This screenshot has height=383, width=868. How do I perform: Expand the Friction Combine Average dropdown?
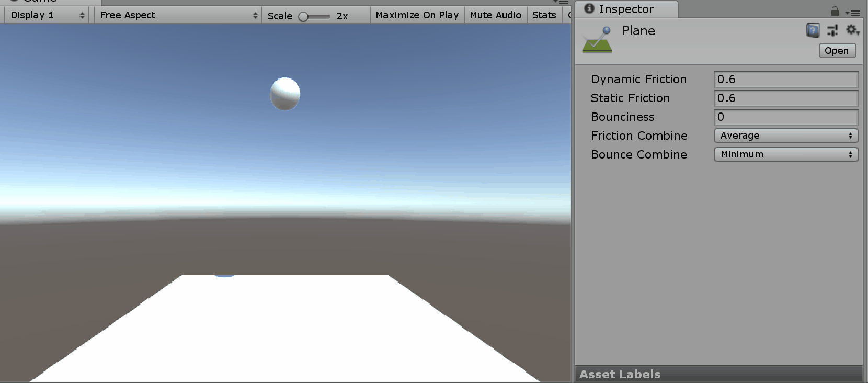point(786,136)
